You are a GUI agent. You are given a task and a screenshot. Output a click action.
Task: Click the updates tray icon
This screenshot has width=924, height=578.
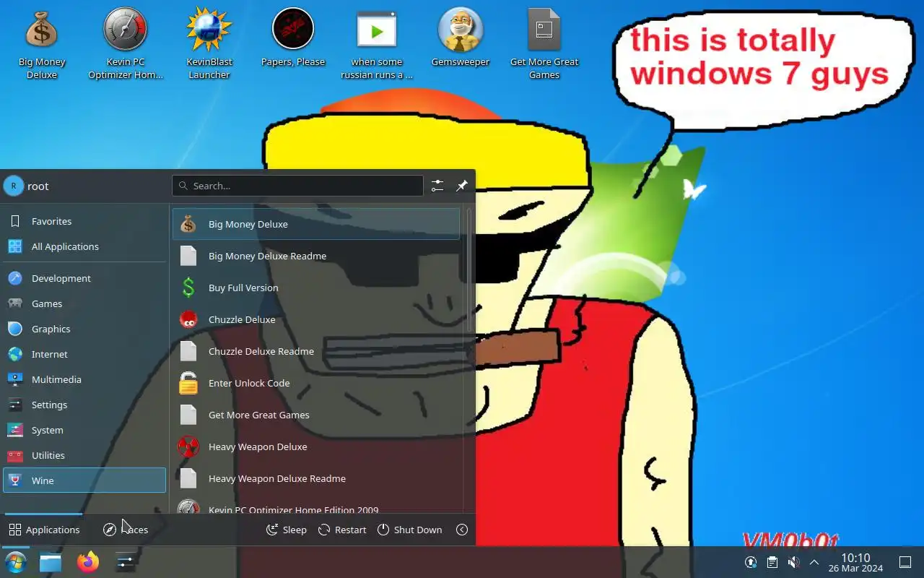[x=751, y=562]
